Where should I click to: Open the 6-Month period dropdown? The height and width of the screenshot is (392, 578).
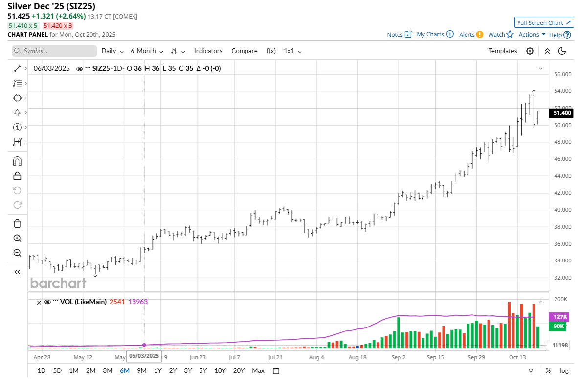tap(147, 51)
